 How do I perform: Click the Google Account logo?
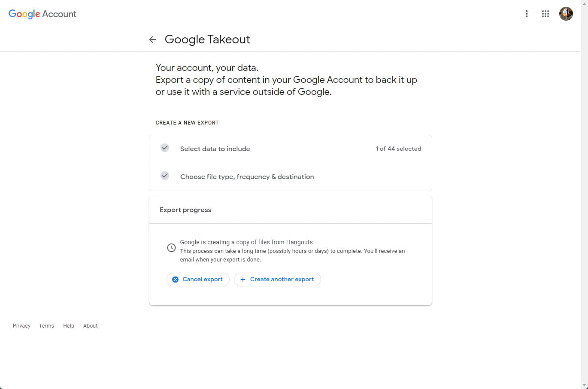click(x=42, y=14)
